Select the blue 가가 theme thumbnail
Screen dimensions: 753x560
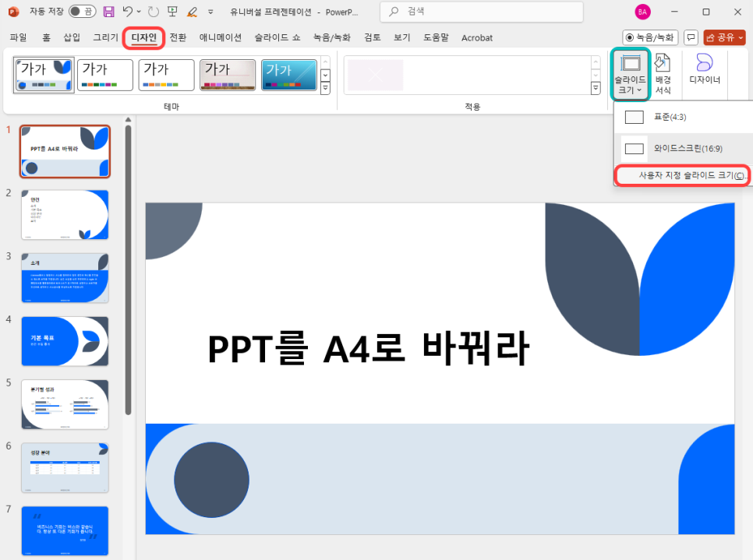pos(288,75)
